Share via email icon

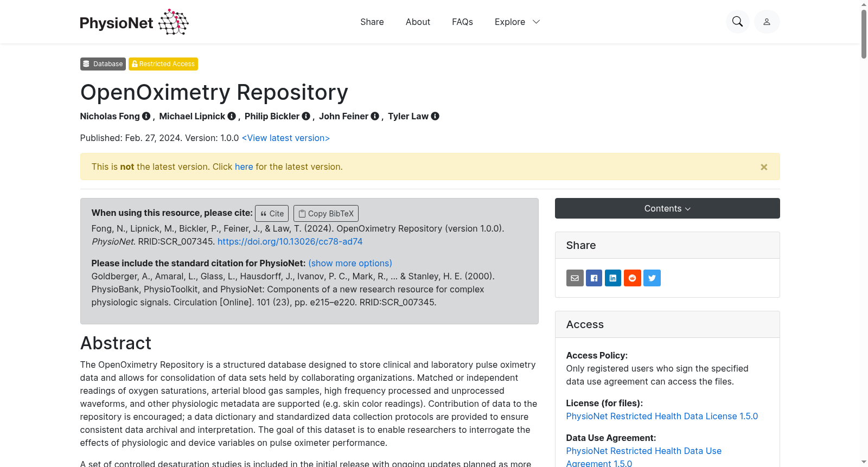pyautogui.click(x=575, y=278)
